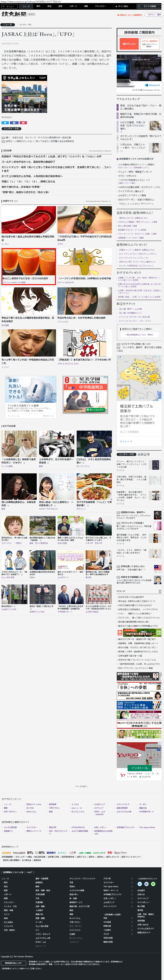Click the Yomiuri LINE icon in footer
This screenshot has height=980, width=164.
(x=153, y=884)
